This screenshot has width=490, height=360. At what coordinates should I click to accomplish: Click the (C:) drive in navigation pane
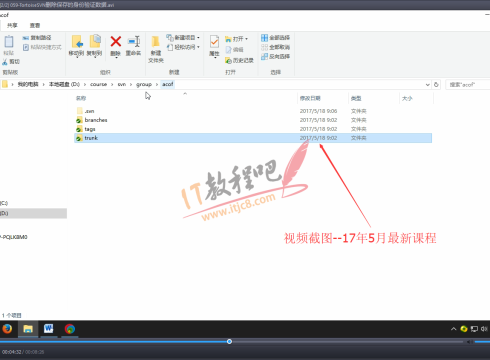point(4,203)
